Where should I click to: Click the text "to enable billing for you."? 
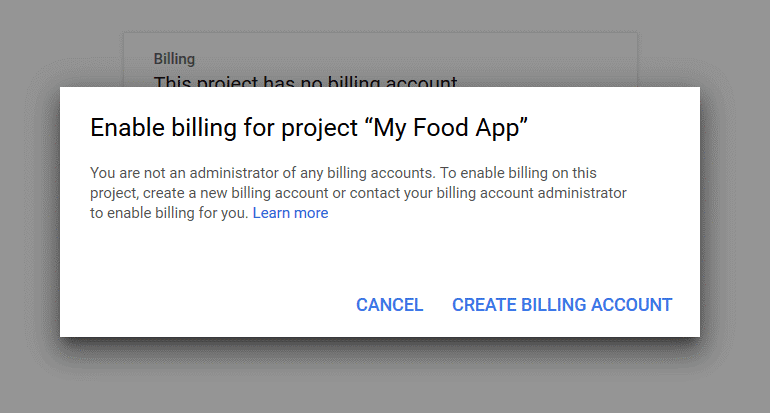(169, 213)
